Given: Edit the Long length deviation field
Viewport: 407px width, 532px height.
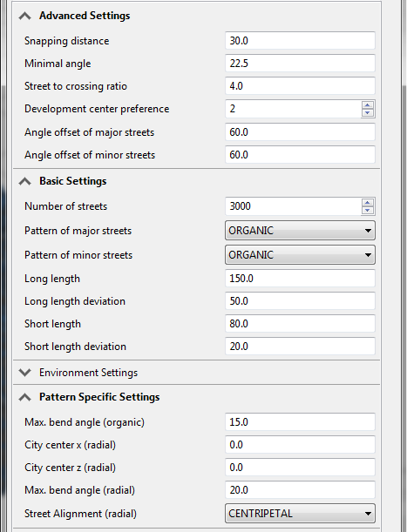Looking at the screenshot, I should pos(300,301).
